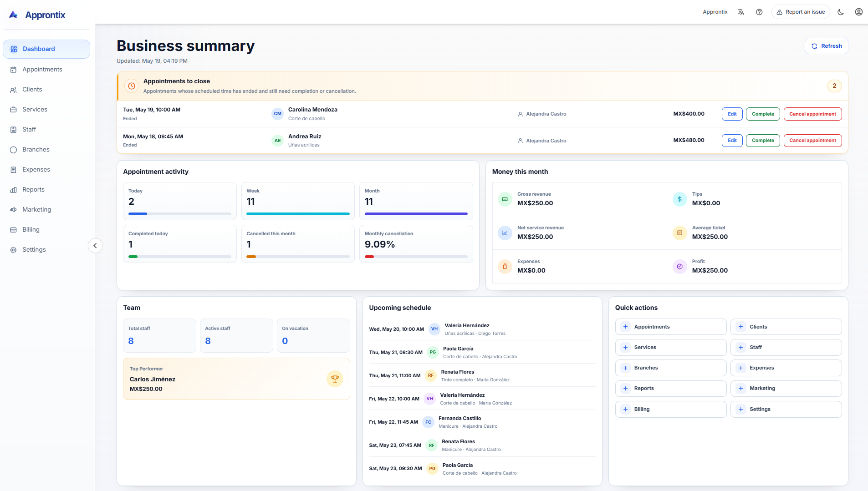Screen dimensions: 868x491
Task: Add new via Appointments quick action
Action: point(671,327)
